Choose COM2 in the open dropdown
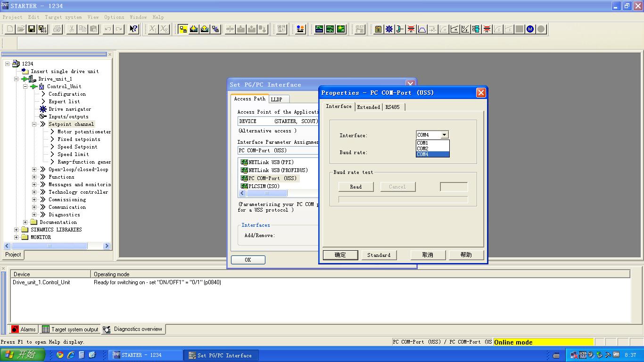Screen dimensions: 644x362 pyautogui.click(x=423, y=148)
